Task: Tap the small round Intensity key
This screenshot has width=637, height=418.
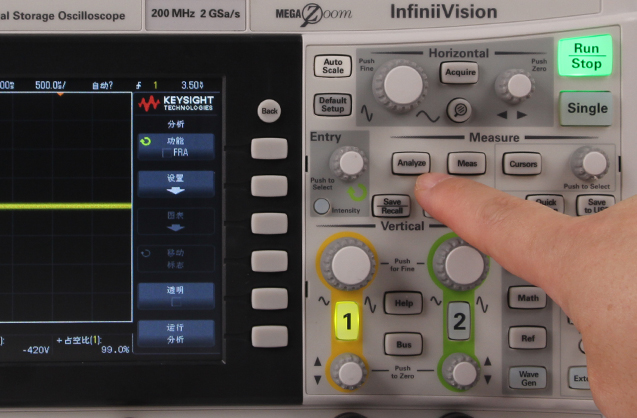Action: [321, 206]
